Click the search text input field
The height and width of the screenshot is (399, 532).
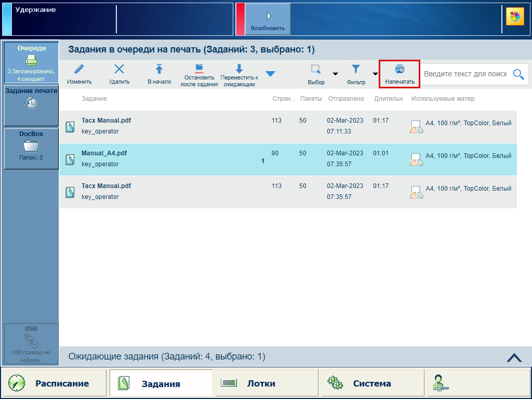coord(465,74)
